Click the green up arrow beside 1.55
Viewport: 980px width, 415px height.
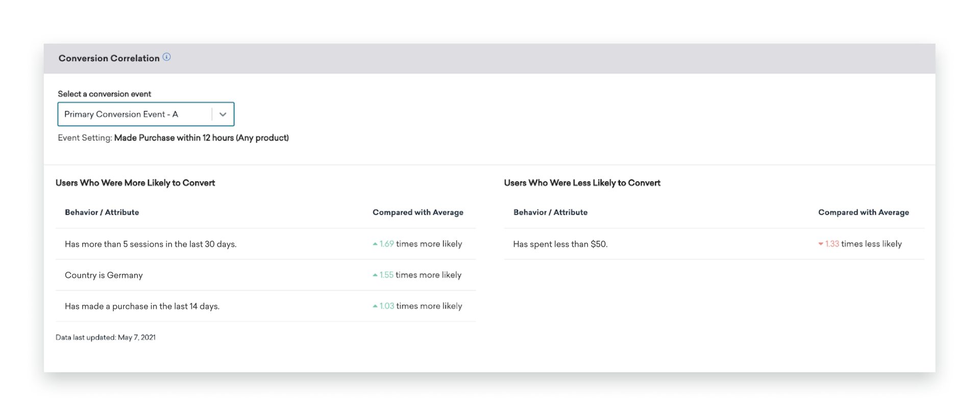[375, 275]
